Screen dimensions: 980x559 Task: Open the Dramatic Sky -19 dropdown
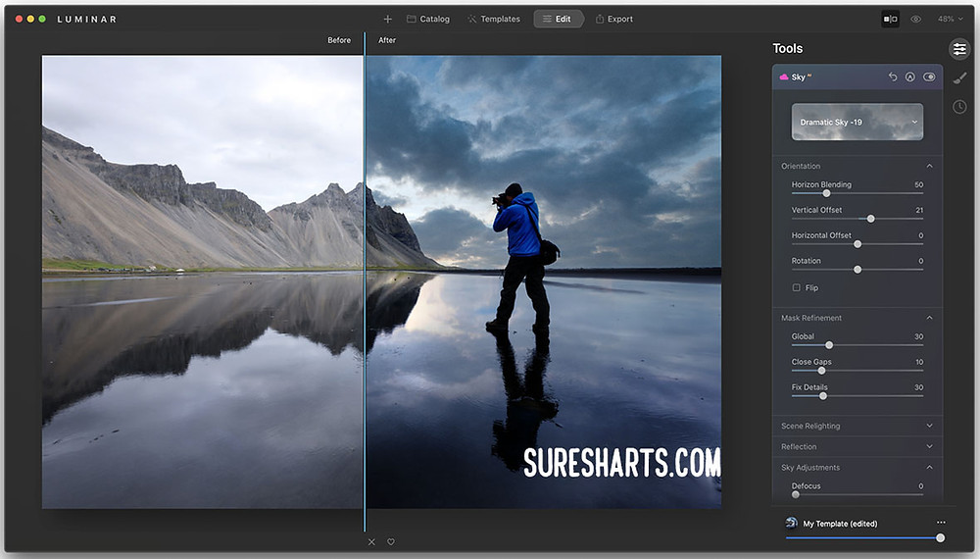(857, 122)
